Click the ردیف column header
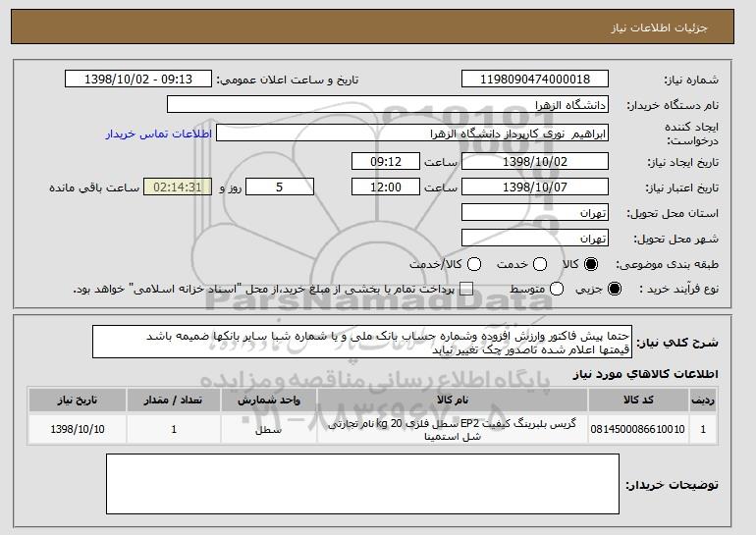 tap(703, 401)
